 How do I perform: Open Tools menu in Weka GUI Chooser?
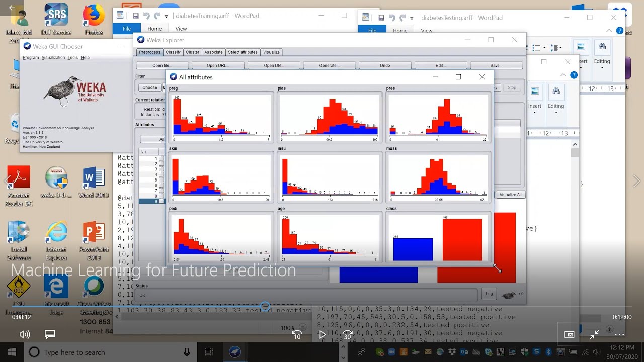pos(73,58)
